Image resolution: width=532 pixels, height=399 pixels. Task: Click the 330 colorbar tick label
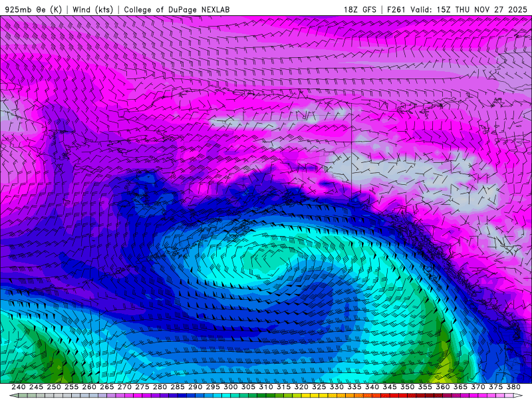336,387
